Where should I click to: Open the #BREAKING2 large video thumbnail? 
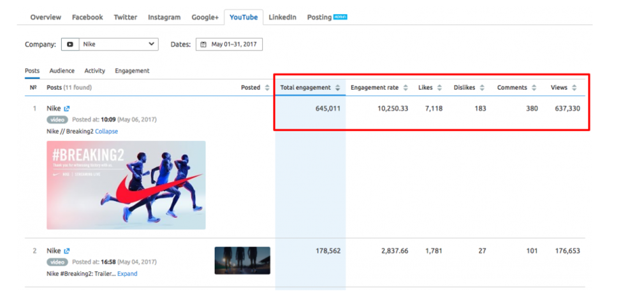click(x=126, y=185)
